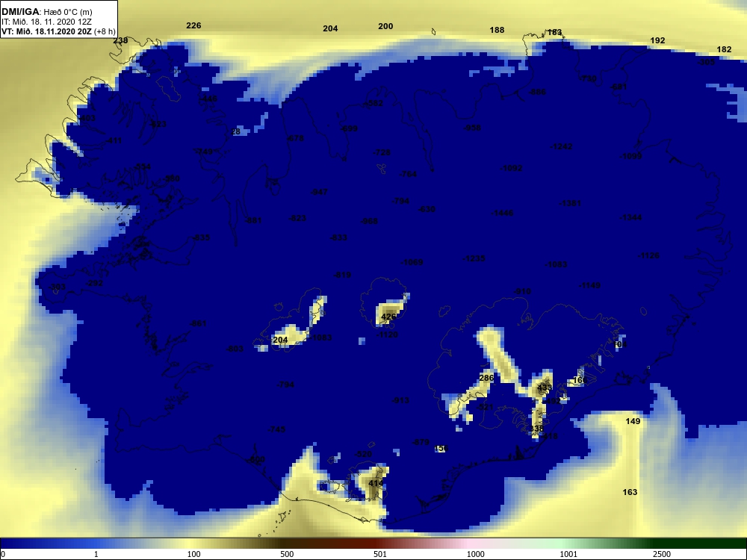The width and height of the screenshot is (747, 560).
Task: Pick the 188 value offshore in the north
Action: [497, 30]
